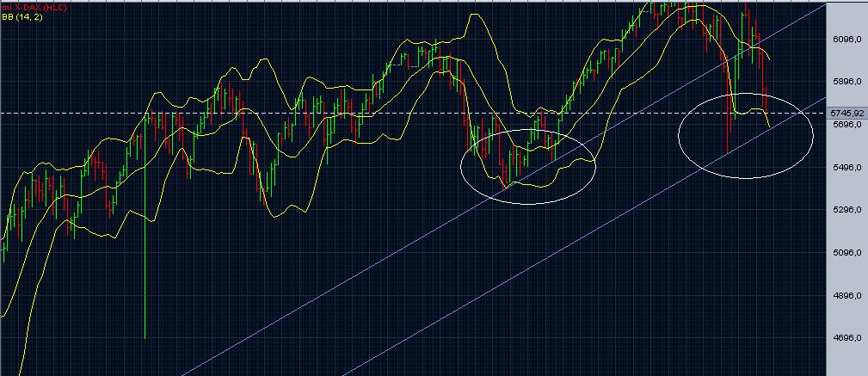Click the 5096,0 price axis label
The image size is (868, 376).
[x=847, y=252]
